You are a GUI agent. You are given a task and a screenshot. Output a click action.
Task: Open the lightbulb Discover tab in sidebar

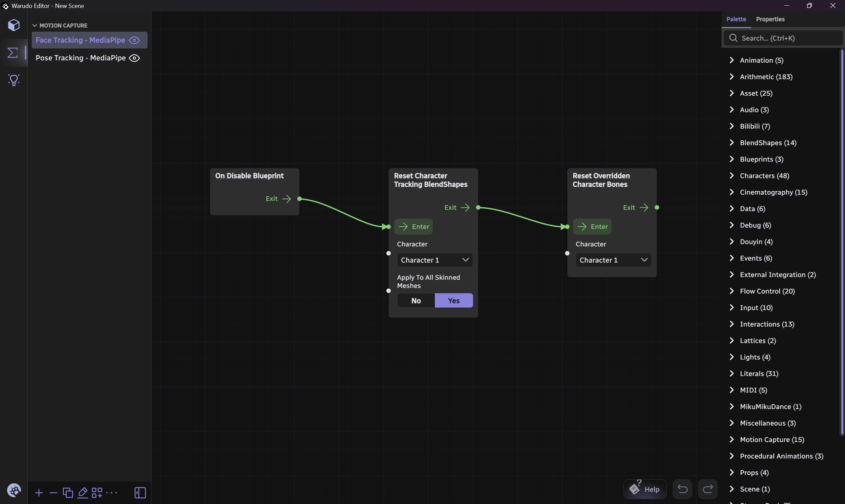14,80
